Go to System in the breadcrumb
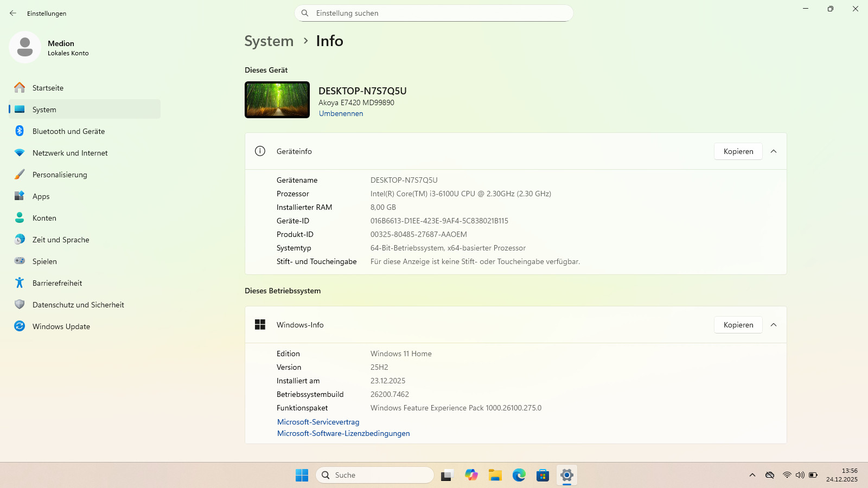Viewport: 868px width, 488px height. coord(269,41)
